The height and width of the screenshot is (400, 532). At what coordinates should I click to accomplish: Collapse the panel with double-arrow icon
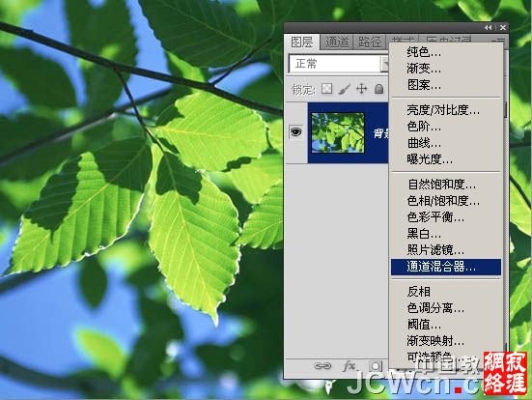[488, 27]
